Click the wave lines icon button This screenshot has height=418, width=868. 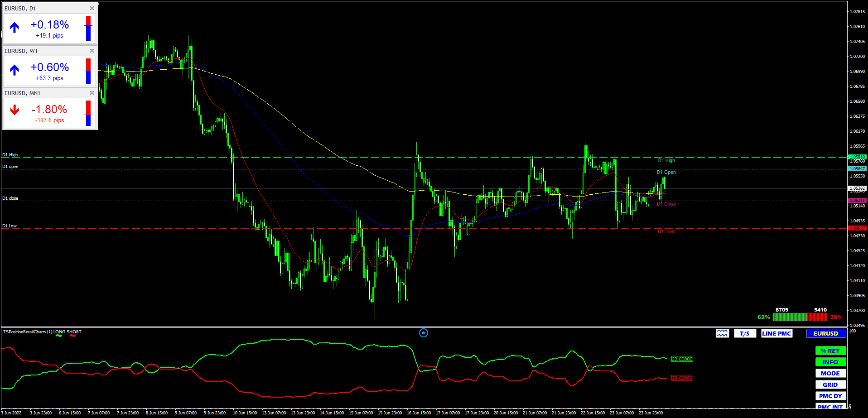[722, 333]
